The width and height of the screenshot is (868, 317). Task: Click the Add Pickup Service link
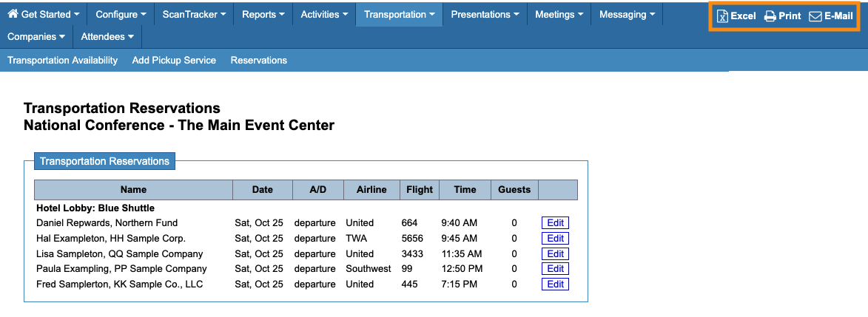pyautogui.click(x=174, y=61)
